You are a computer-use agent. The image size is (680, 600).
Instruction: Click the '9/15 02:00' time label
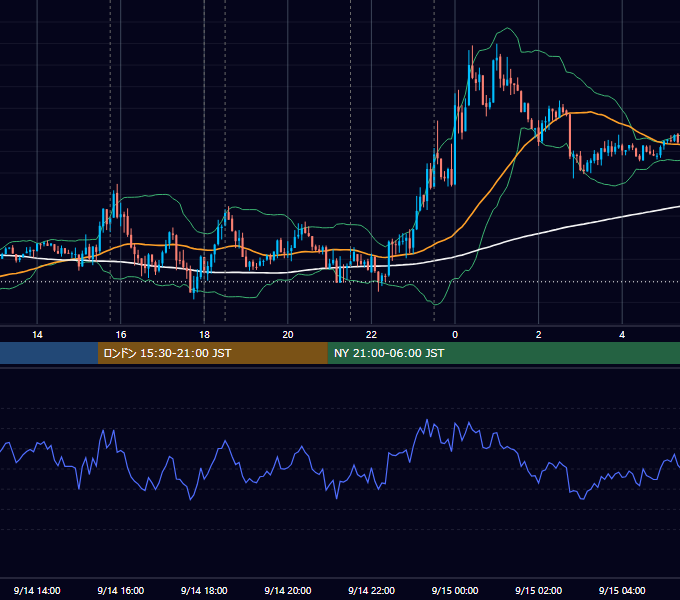coord(538,590)
